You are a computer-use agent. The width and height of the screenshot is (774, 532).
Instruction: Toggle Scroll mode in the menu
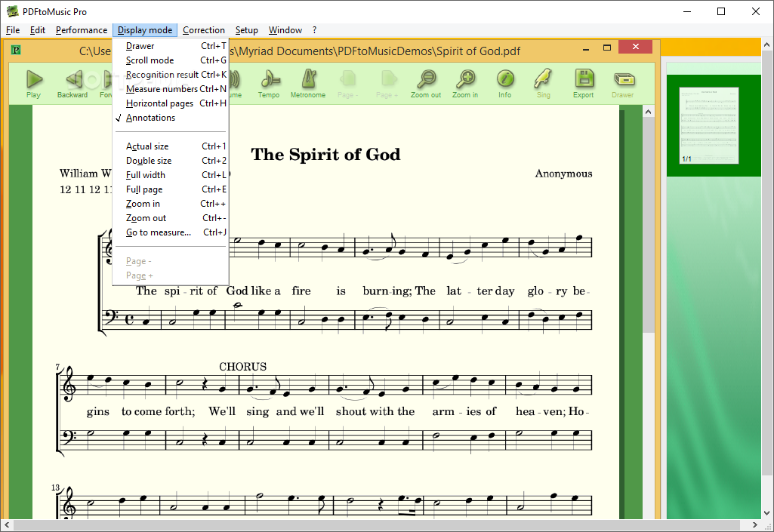(x=171, y=60)
